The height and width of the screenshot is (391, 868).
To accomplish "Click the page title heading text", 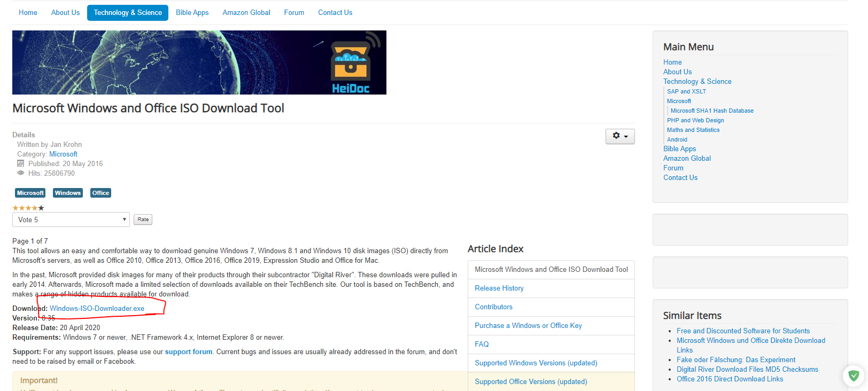I will [x=148, y=108].
